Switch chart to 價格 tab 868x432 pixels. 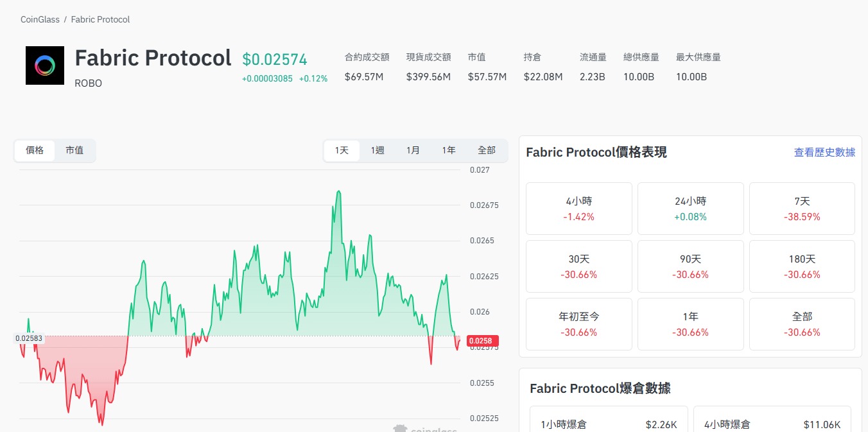(x=35, y=150)
